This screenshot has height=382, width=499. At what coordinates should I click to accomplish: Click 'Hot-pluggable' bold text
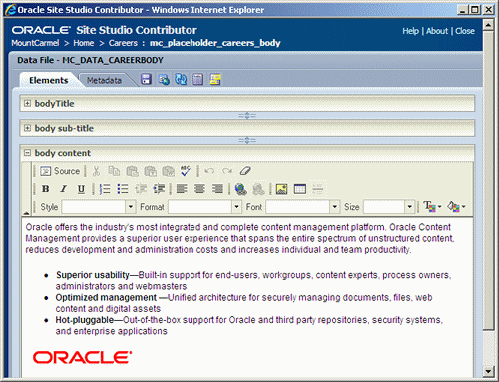point(85,320)
